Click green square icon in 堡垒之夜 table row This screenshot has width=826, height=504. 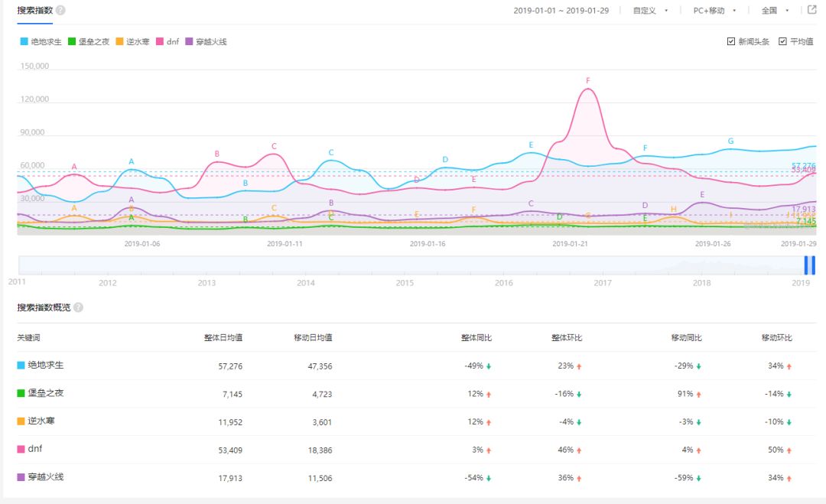coord(21,393)
